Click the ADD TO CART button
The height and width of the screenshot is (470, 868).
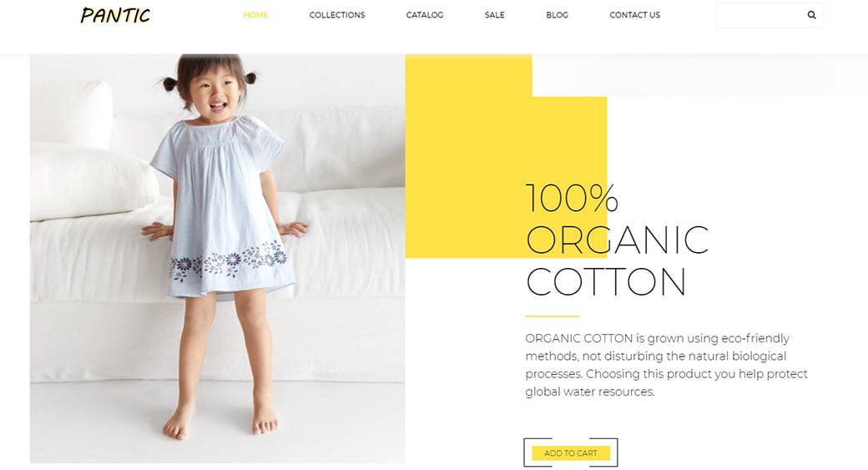click(x=571, y=452)
